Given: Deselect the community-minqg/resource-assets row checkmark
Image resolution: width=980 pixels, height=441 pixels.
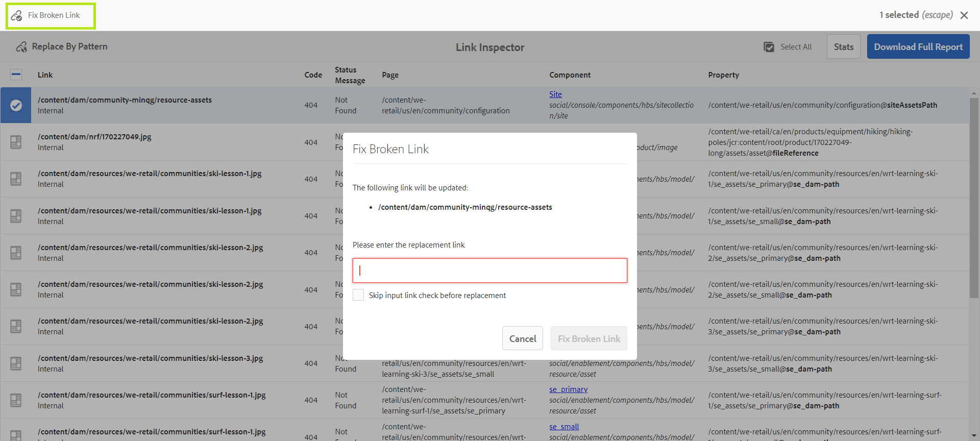Looking at the screenshot, I should pyautogui.click(x=16, y=105).
